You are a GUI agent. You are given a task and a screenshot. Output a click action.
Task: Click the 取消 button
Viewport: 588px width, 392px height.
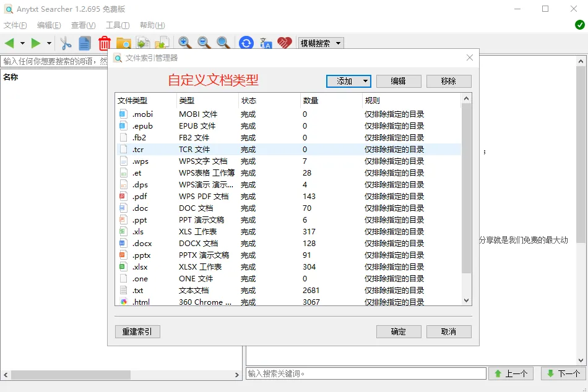[x=449, y=331]
